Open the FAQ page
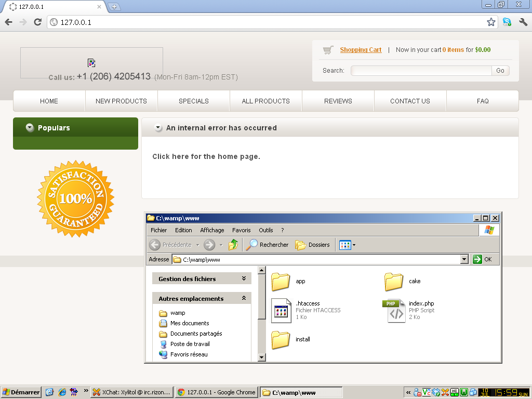This screenshot has height=399, width=532. [483, 101]
